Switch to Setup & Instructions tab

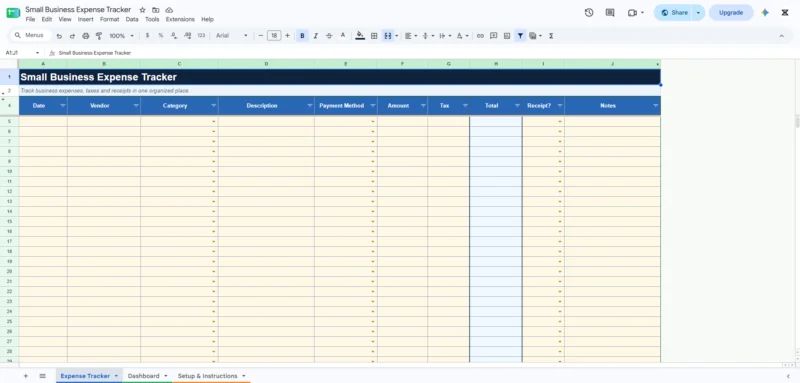coord(208,376)
